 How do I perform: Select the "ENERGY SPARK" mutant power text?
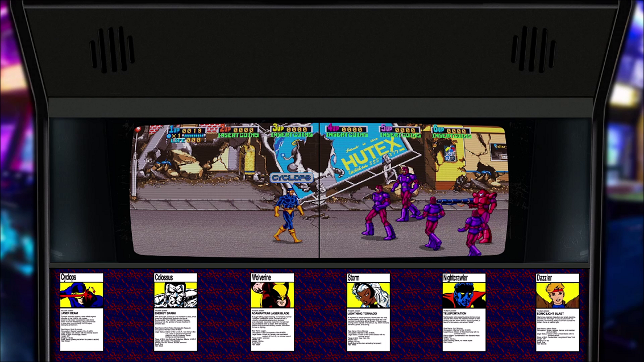coord(165,313)
